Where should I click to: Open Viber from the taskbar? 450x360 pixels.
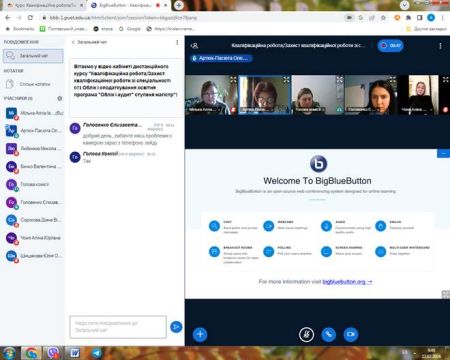tap(53, 353)
